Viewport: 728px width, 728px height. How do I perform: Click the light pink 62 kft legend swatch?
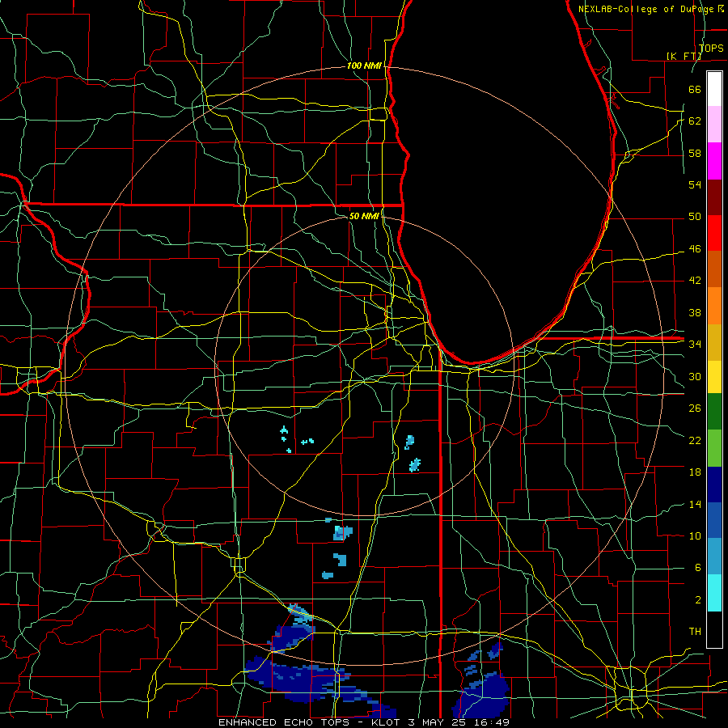pyautogui.click(x=714, y=125)
